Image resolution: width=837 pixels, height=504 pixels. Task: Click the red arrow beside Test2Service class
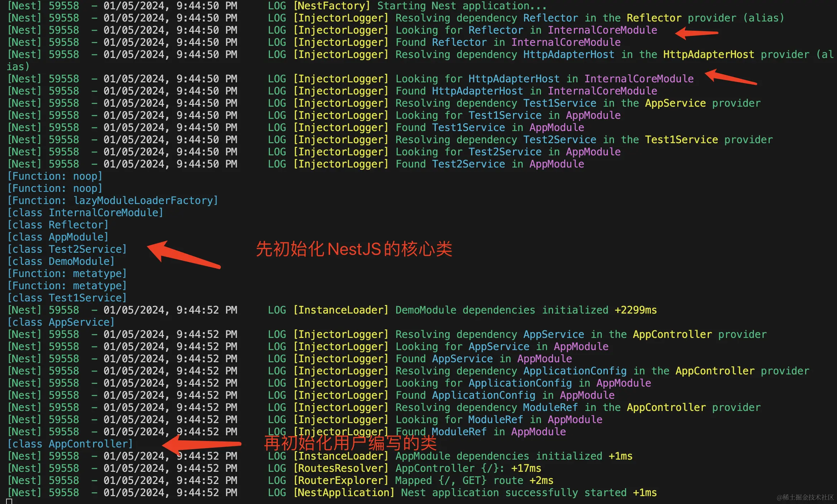point(183,255)
